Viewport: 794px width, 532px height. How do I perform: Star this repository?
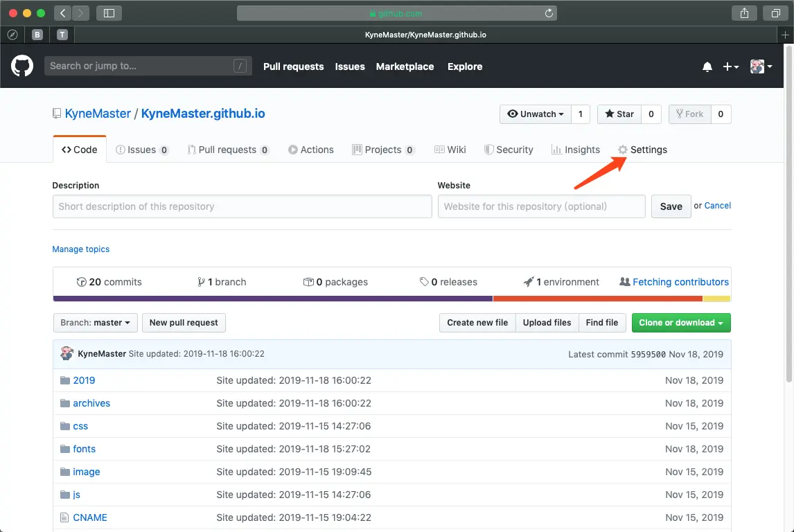(619, 114)
